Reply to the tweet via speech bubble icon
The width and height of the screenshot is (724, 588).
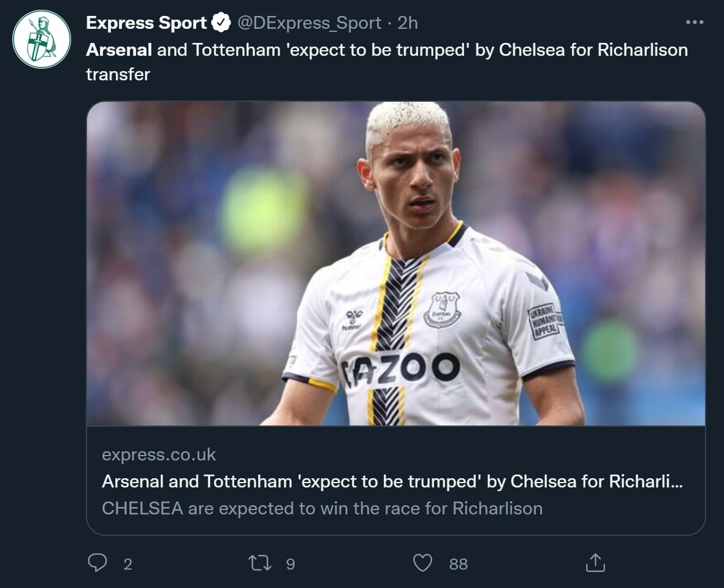click(x=97, y=563)
